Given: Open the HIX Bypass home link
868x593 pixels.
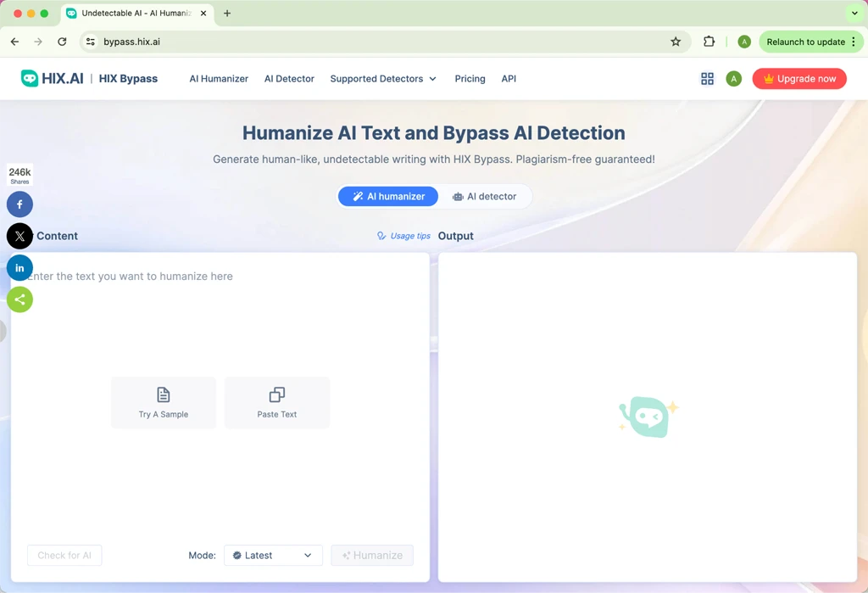Looking at the screenshot, I should tap(128, 79).
